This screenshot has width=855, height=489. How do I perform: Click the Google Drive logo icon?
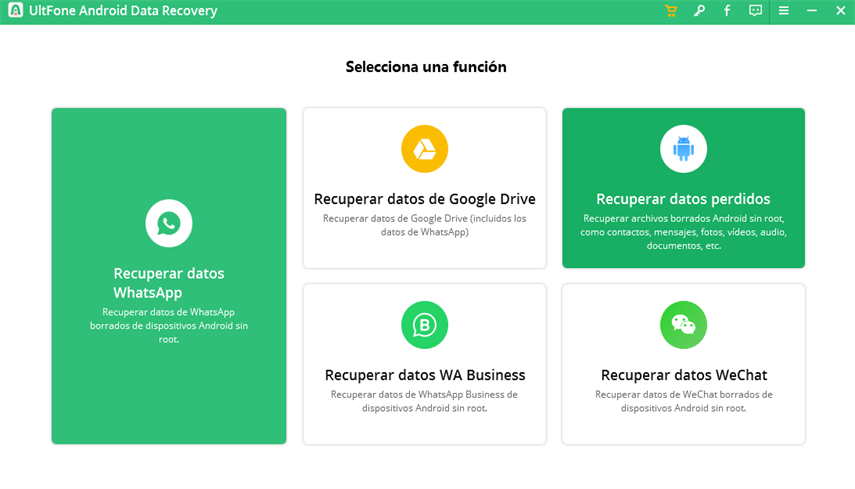pyautogui.click(x=424, y=149)
